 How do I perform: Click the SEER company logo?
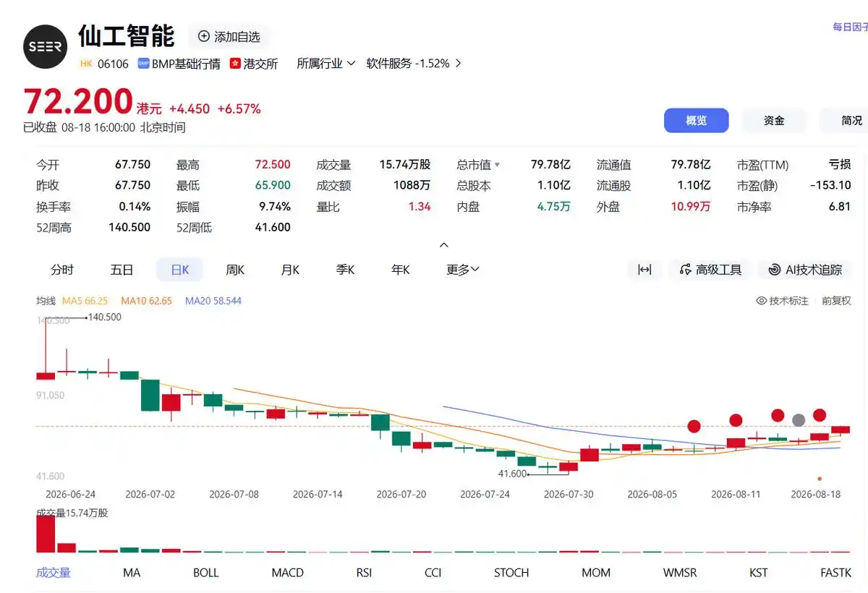(x=46, y=47)
